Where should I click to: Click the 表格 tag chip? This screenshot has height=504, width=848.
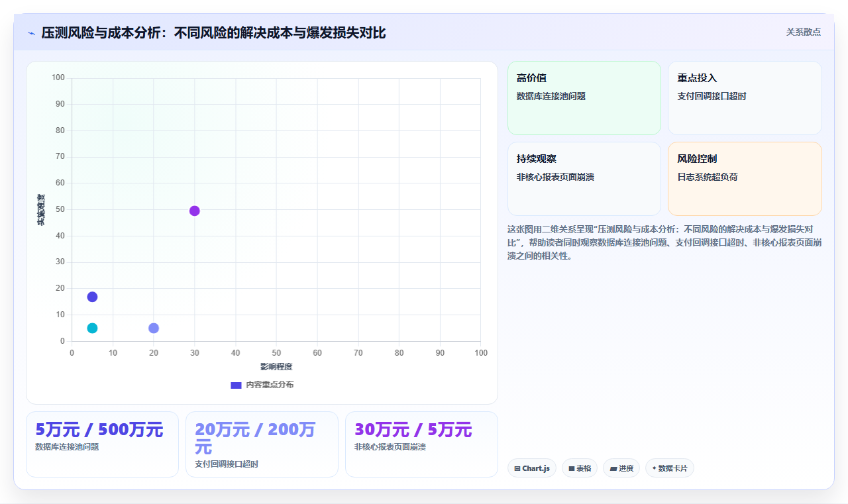tap(580, 468)
